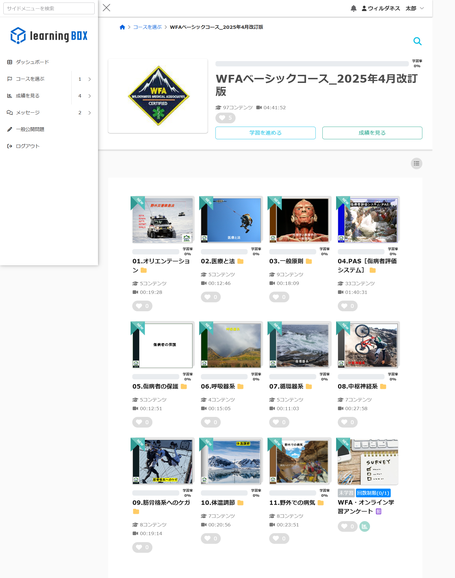The image size is (455, 578).
Task: Open 04.PAS thumbnail
Action: coord(368,220)
